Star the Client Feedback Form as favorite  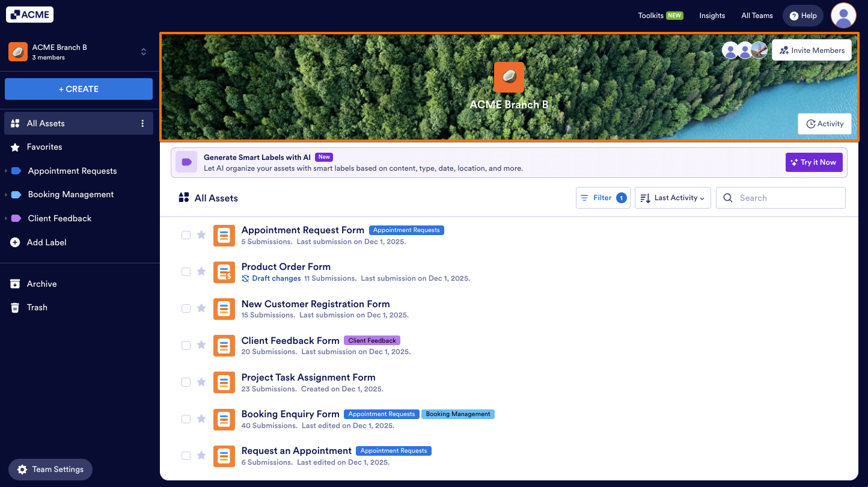(201, 345)
